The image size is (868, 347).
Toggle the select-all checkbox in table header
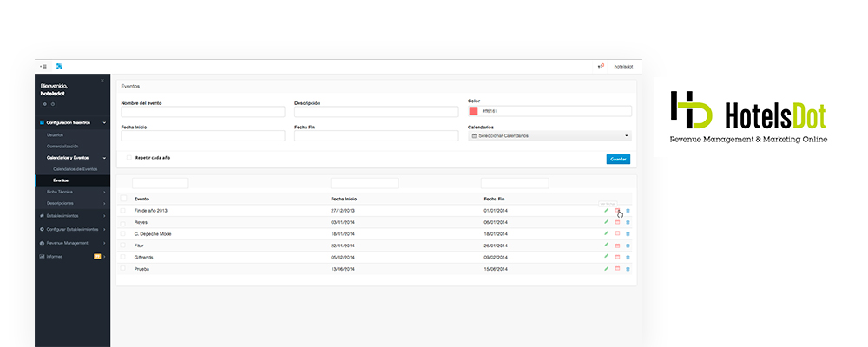[123, 199]
